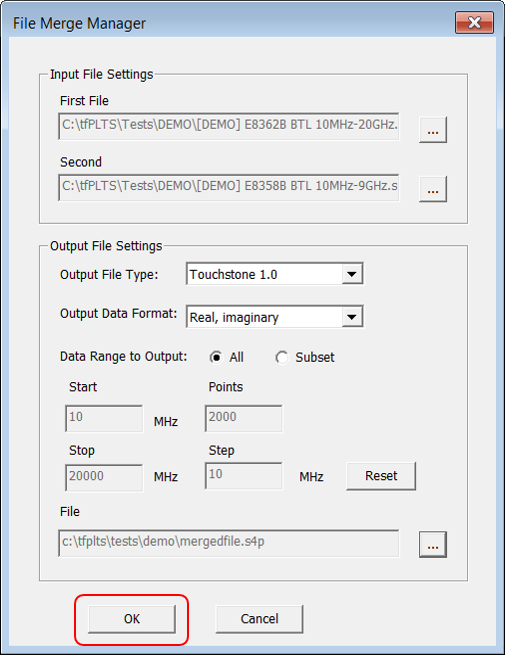Close the File Merge Manager dialog
Image resolution: width=505 pixels, height=655 pixels.
click(475, 23)
